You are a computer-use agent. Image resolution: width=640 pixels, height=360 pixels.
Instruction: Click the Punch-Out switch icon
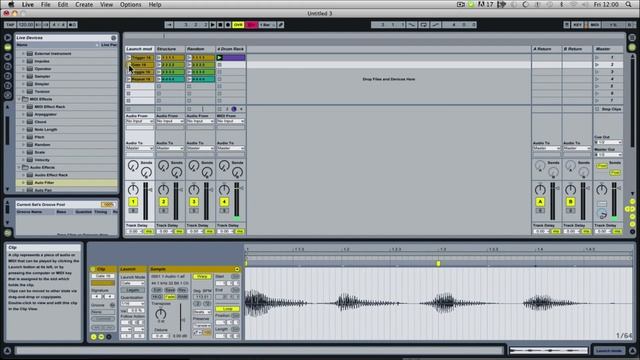click(436, 25)
